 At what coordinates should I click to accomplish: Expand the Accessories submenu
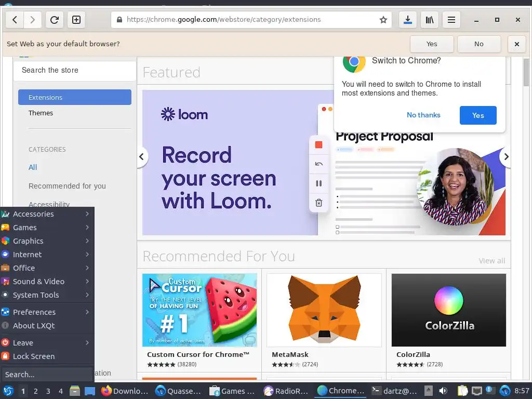47,214
